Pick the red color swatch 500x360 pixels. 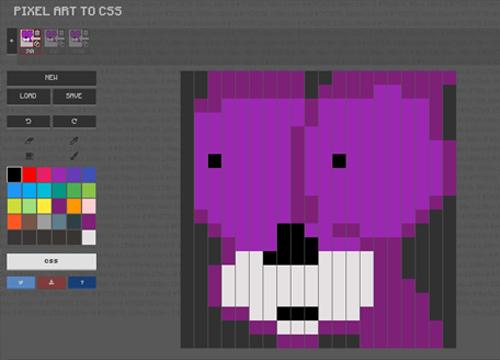[29, 175]
